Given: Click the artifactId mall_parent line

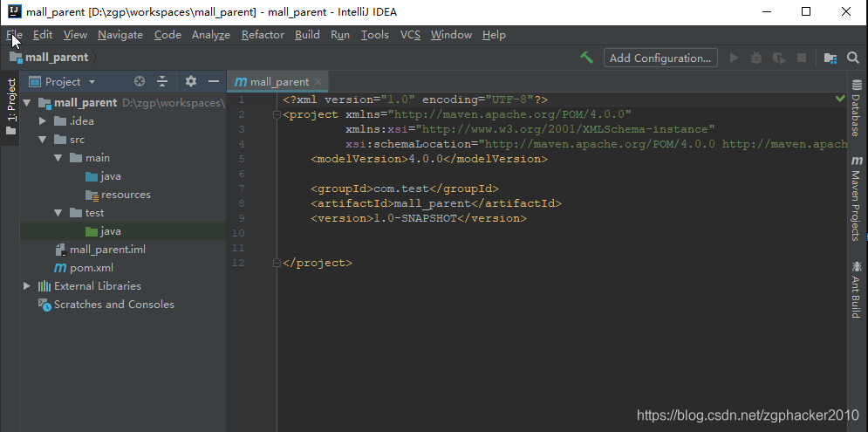Looking at the screenshot, I should point(436,203).
